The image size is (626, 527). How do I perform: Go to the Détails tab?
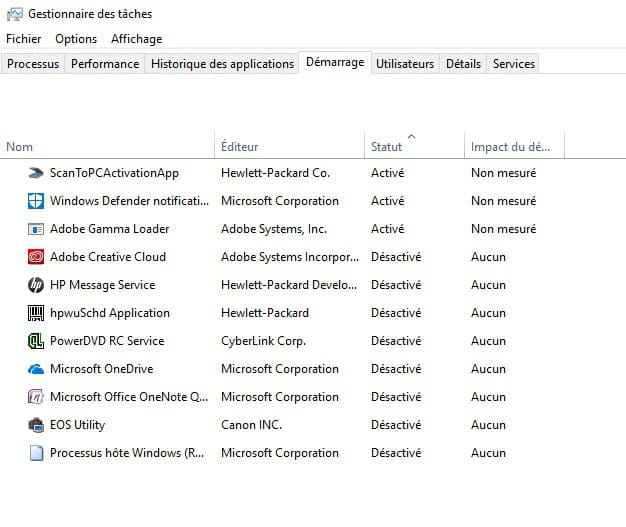coord(463,64)
